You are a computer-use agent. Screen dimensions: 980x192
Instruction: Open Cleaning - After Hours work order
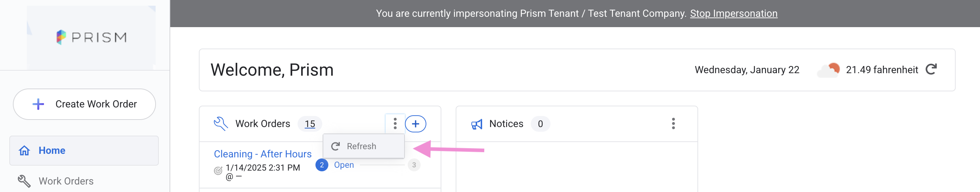[263, 154]
